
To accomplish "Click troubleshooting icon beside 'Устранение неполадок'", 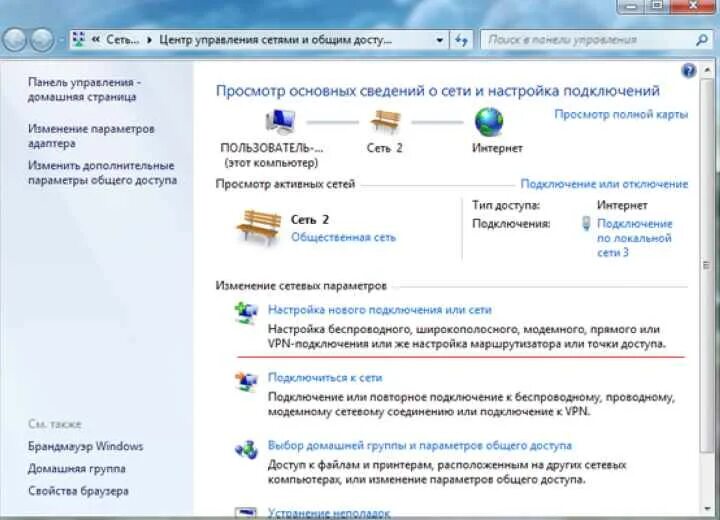I will tap(246, 513).
